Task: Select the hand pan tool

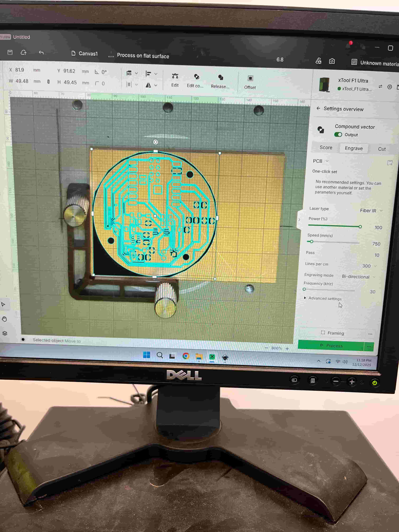Action: click(x=4, y=319)
